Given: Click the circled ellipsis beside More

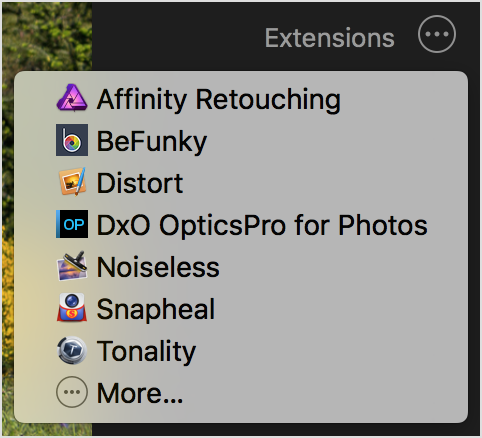Looking at the screenshot, I should coord(72,392).
